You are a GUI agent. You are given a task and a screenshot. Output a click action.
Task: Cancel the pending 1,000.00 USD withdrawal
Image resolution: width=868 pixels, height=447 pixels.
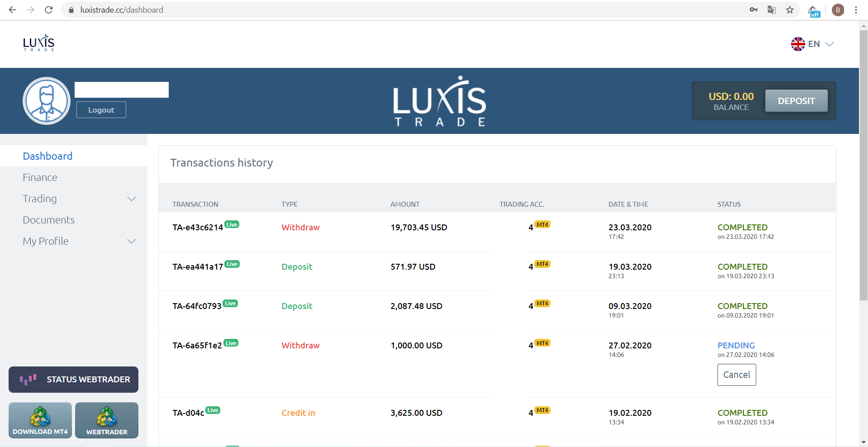tap(736, 375)
